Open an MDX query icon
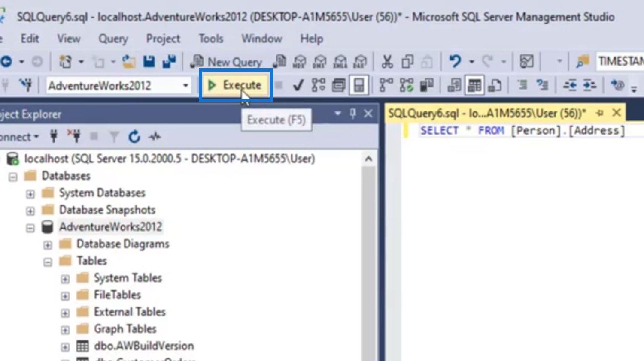This screenshot has width=644, height=361. (x=300, y=62)
